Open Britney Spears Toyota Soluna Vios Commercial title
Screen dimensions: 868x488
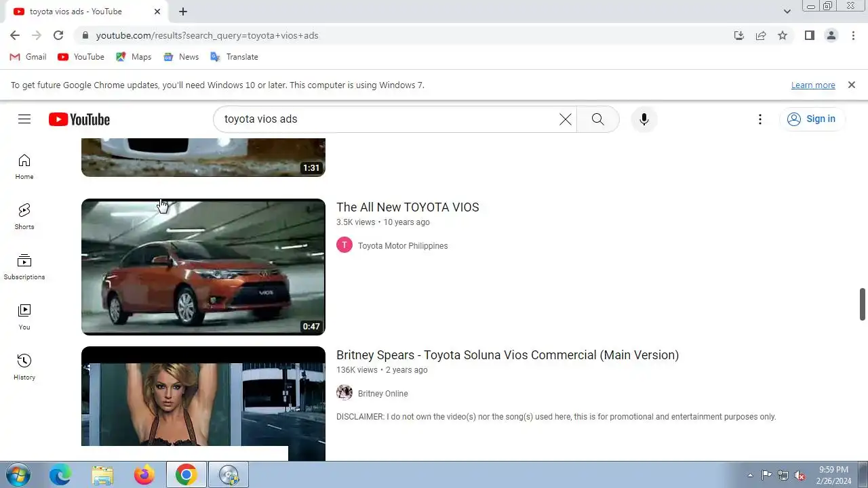pos(507,355)
